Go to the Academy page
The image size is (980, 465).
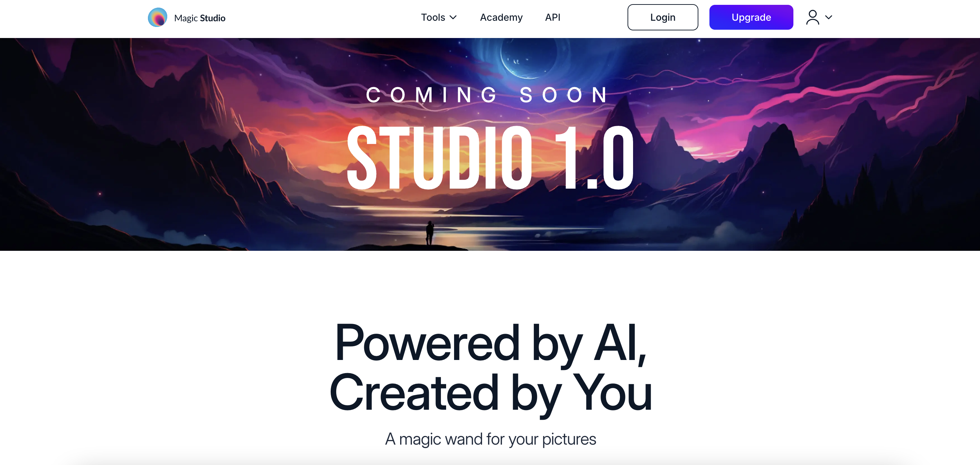coord(501,18)
